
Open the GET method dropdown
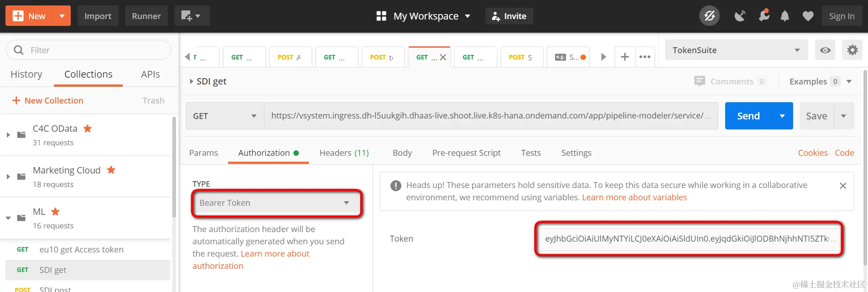[x=225, y=116]
